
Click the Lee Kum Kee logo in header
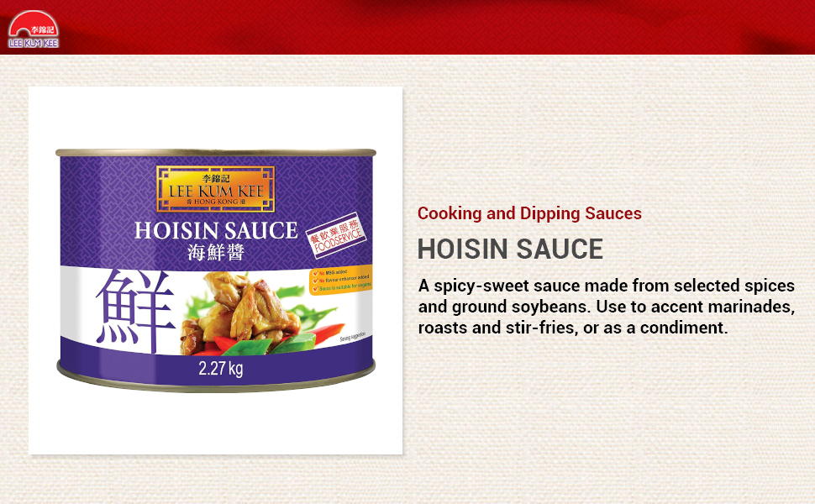coord(34,29)
